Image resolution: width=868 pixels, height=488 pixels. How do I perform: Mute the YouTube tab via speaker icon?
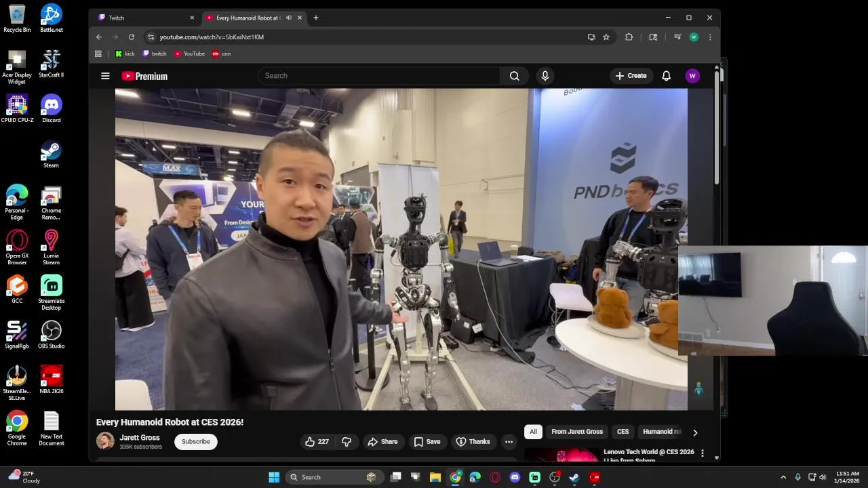(289, 18)
